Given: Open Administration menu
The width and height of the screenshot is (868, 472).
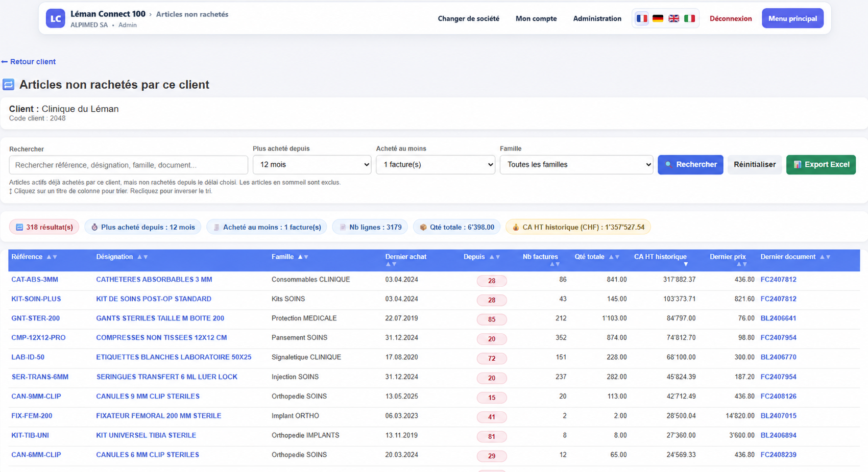Looking at the screenshot, I should (597, 18).
